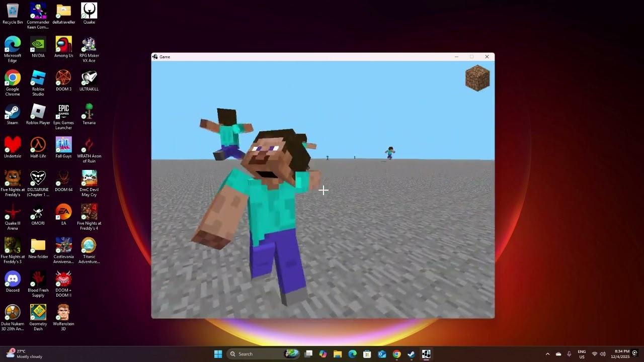Click the distant Steve near the horizon

[x=390, y=153]
